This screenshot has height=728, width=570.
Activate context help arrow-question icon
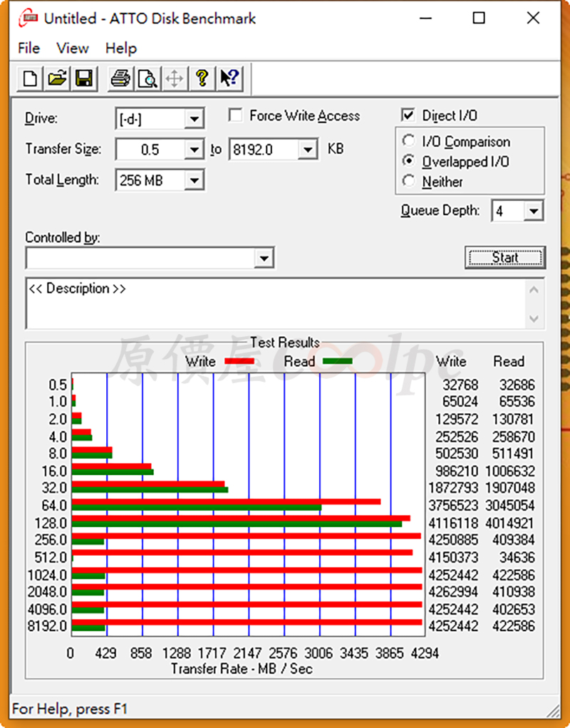229,78
